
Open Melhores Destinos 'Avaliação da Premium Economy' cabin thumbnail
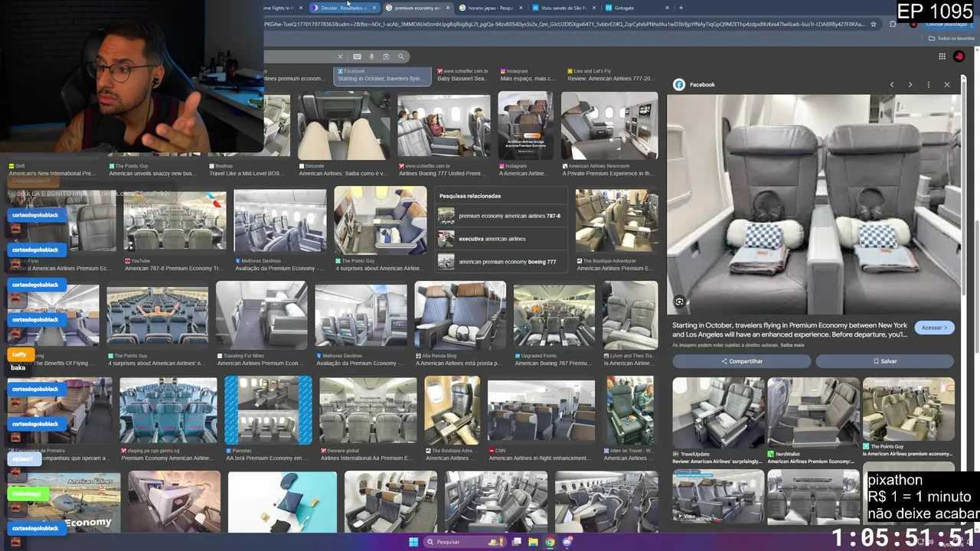click(280, 221)
